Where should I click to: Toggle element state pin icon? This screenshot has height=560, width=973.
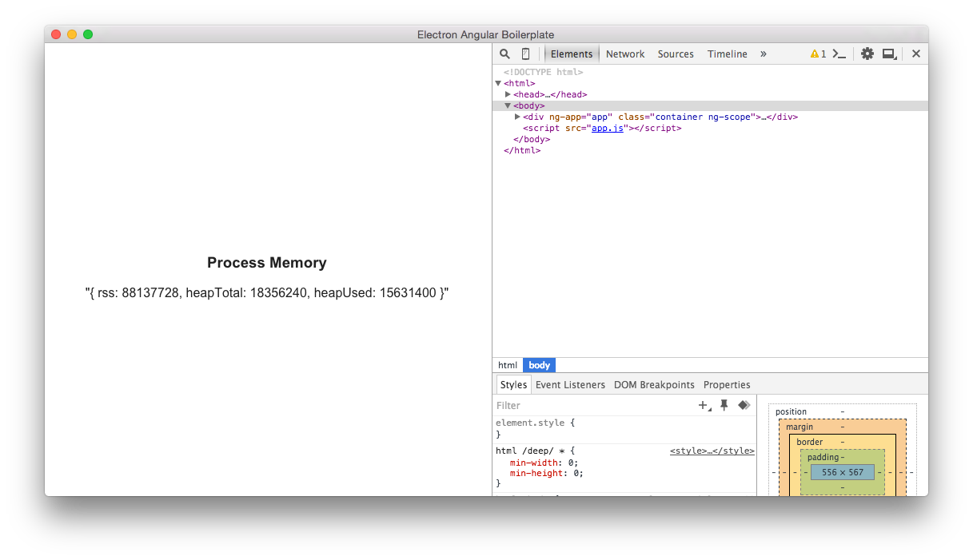[x=724, y=405]
